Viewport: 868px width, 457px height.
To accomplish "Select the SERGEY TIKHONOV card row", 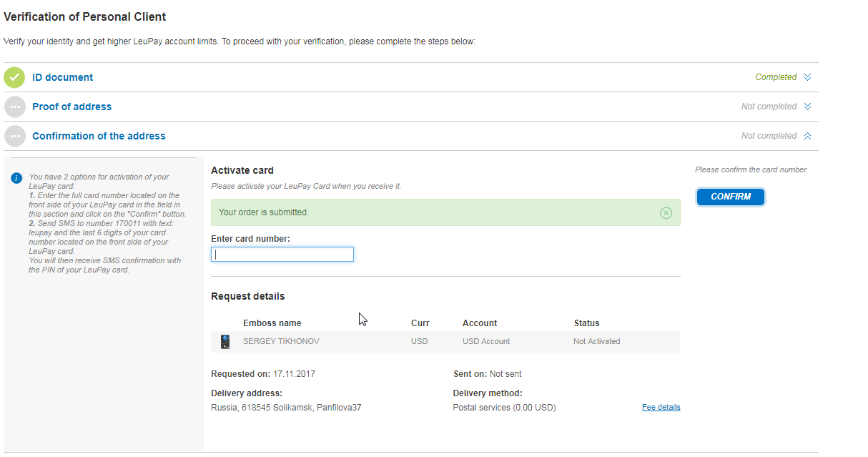I will click(x=281, y=342).
